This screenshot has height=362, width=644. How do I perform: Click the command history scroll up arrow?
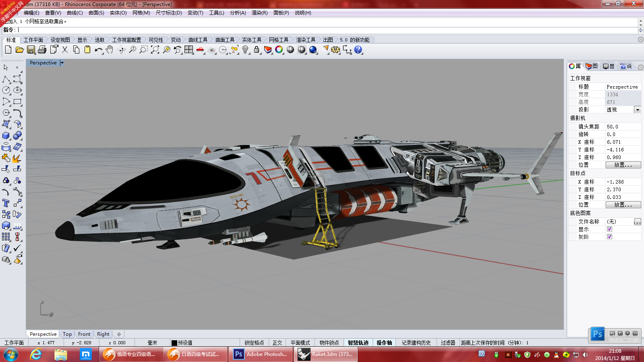[640, 20]
